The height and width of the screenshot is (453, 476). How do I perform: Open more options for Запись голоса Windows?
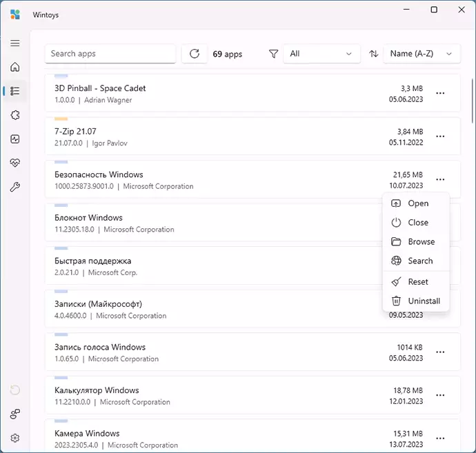(x=440, y=352)
